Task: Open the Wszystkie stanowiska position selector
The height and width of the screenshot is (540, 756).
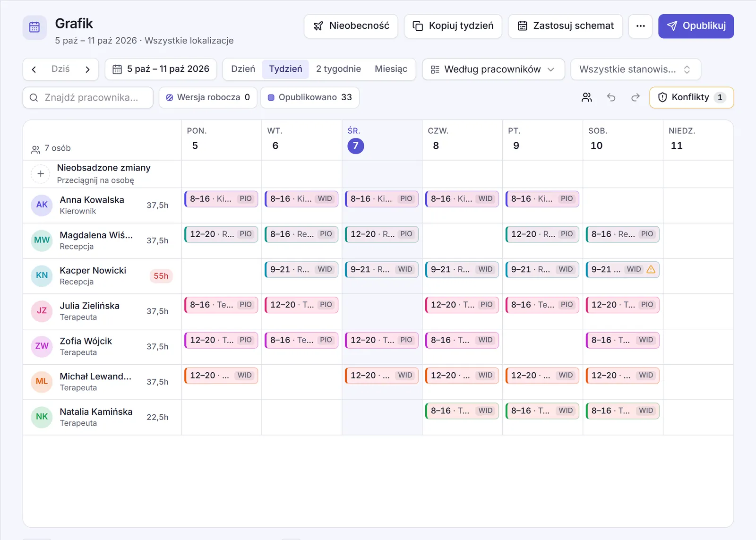Action: click(636, 69)
